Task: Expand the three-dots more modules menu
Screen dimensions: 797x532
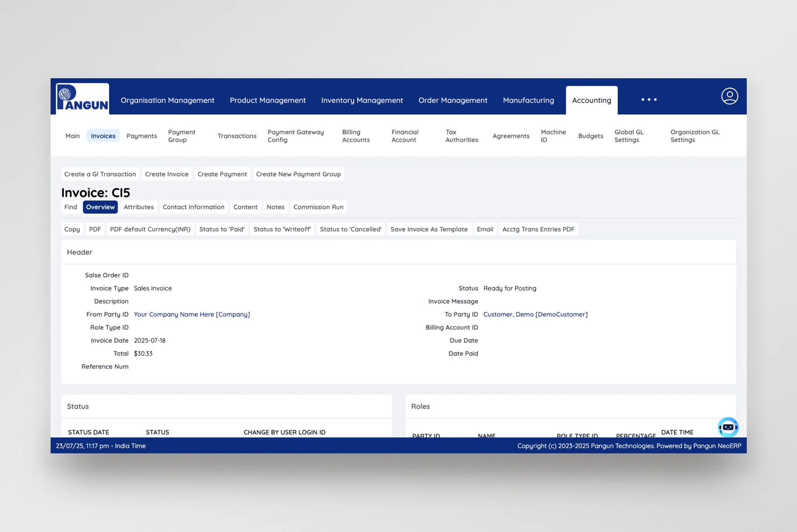Action: (x=649, y=100)
